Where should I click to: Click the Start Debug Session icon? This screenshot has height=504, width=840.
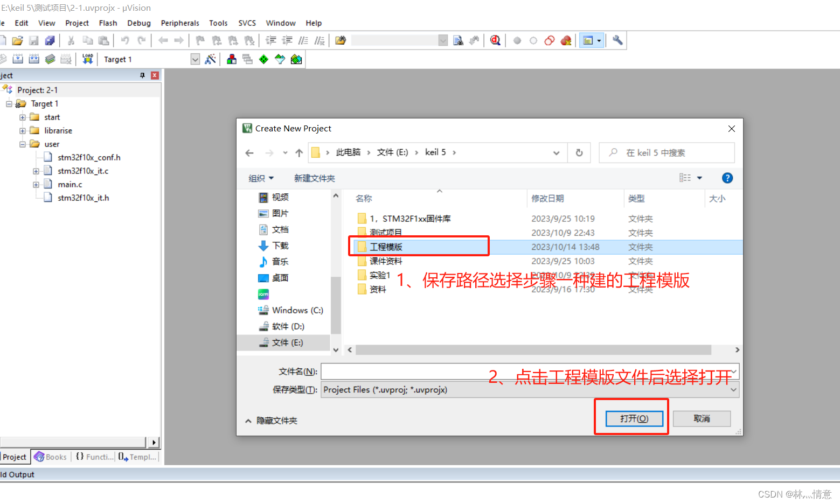pyautogui.click(x=495, y=40)
